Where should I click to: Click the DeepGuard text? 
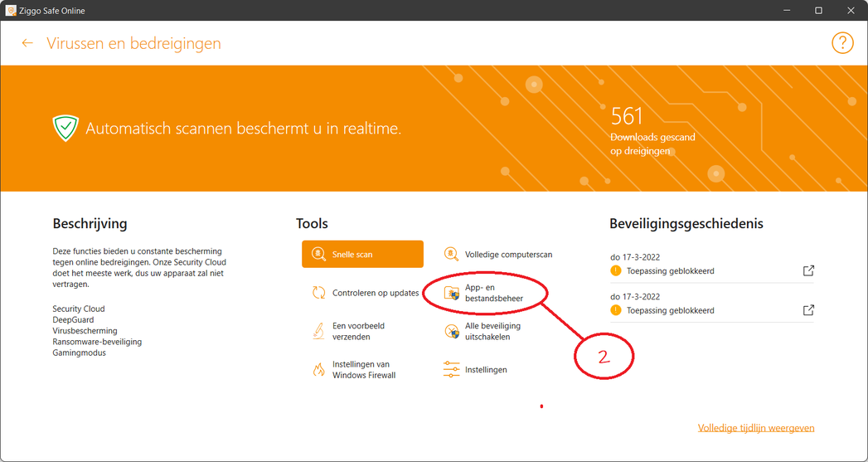(x=73, y=319)
